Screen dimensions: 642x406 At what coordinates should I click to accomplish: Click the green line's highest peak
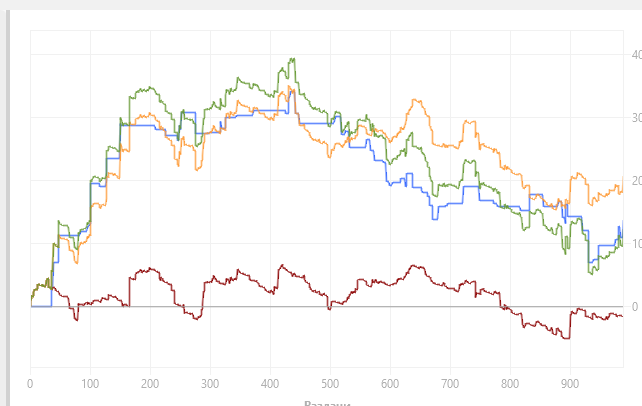[292, 59]
